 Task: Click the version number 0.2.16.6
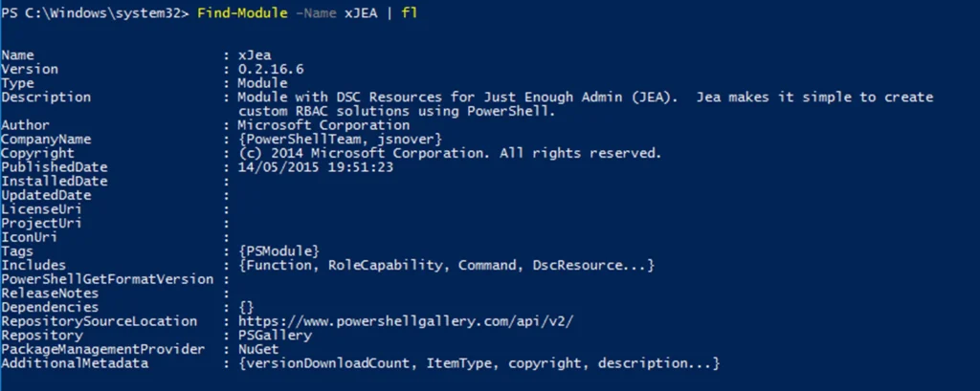tap(270, 70)
